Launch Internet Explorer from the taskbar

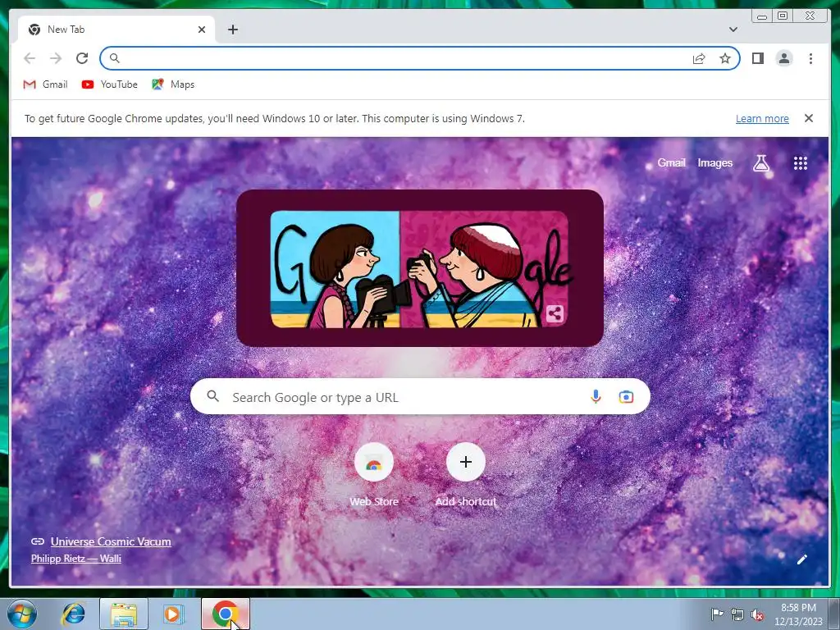tap(73, 614)
